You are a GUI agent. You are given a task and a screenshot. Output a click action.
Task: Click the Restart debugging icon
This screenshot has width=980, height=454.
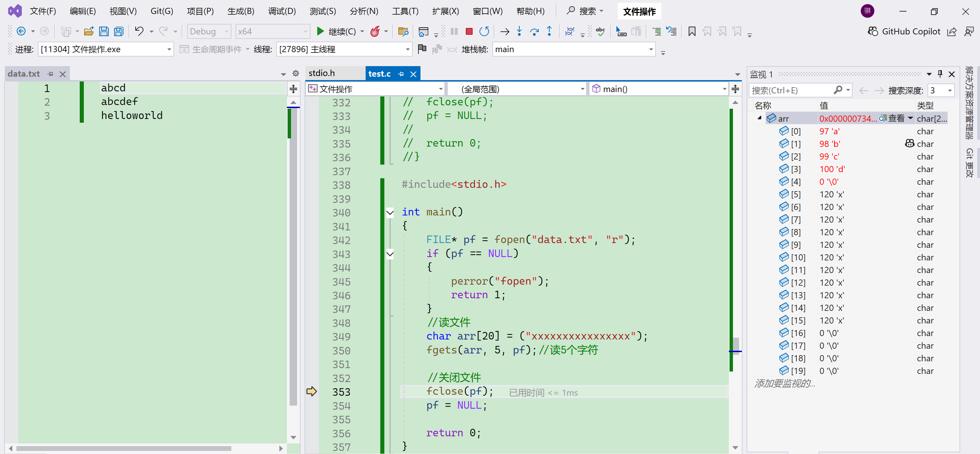pyautogui.click(x=484, y=31)
